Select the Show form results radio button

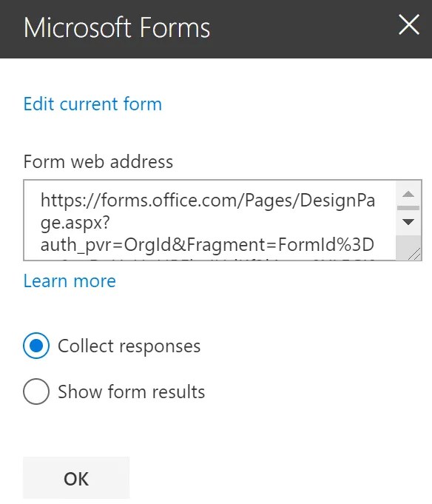click(36, 392)
